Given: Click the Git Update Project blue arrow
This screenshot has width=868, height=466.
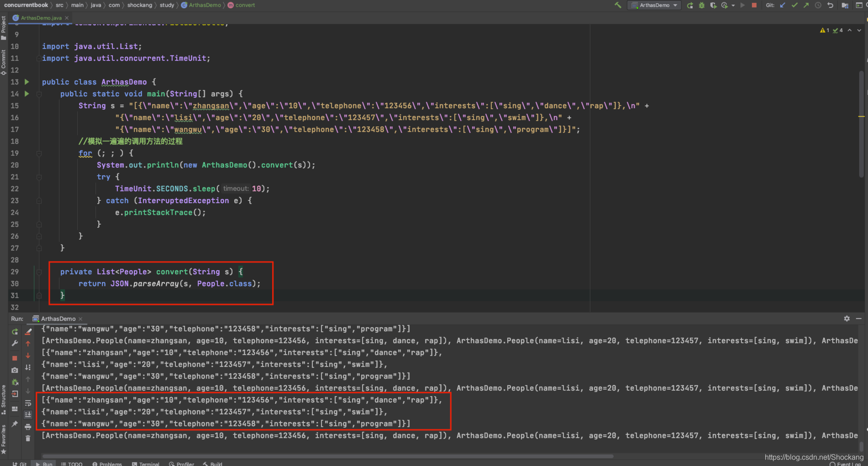Looking at the screenshot, I should click(783, 5).
